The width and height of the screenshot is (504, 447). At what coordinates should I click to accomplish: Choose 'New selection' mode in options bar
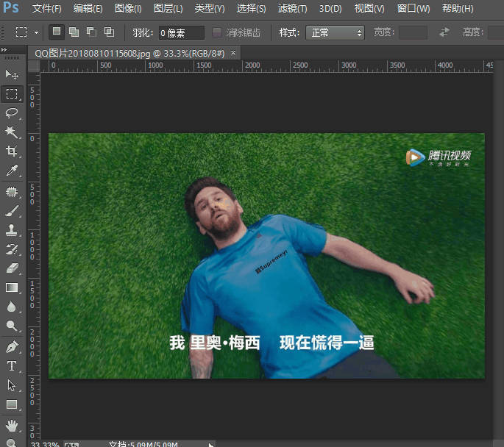click(x=56, y=32)
